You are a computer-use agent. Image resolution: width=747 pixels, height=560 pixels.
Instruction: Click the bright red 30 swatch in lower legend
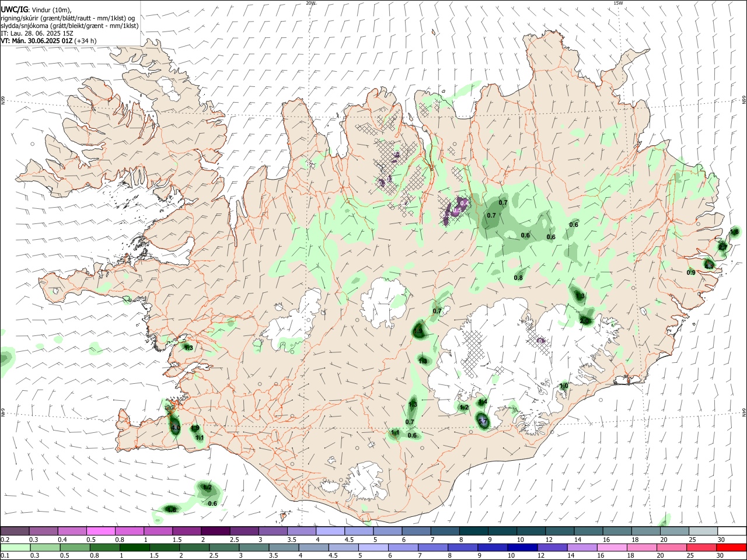(731, 547)
